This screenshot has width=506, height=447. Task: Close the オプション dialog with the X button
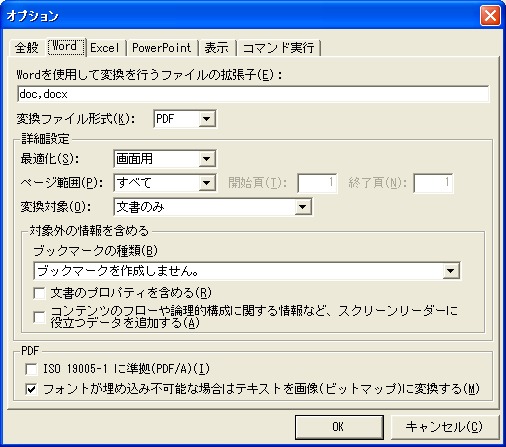coord(490,15)
